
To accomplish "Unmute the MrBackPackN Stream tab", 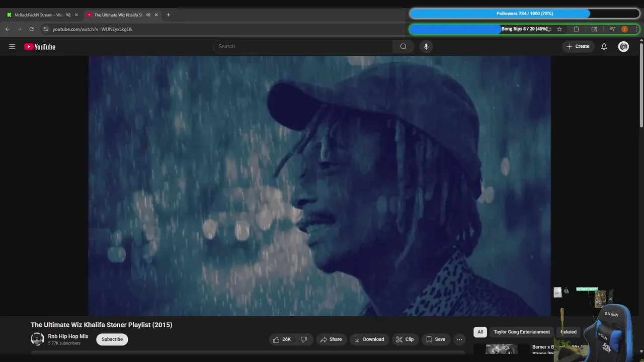I will pos(68,15).
